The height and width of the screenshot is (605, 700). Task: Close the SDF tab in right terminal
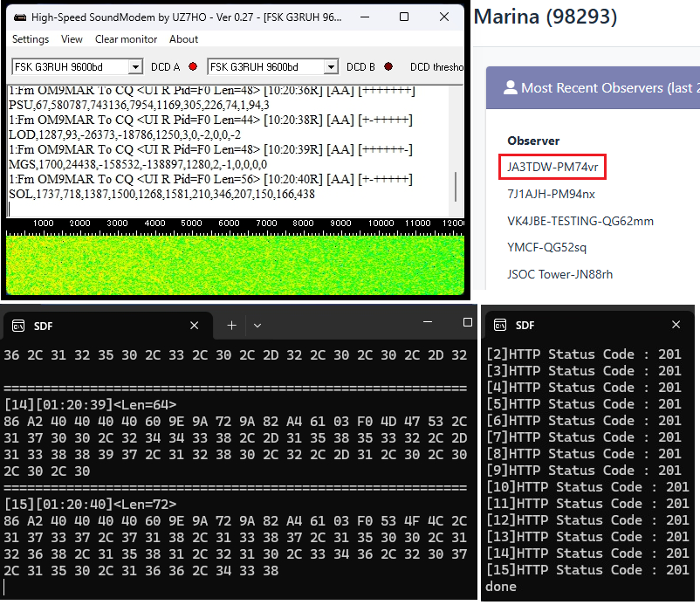pyautogui.click(x=676, y=325)
